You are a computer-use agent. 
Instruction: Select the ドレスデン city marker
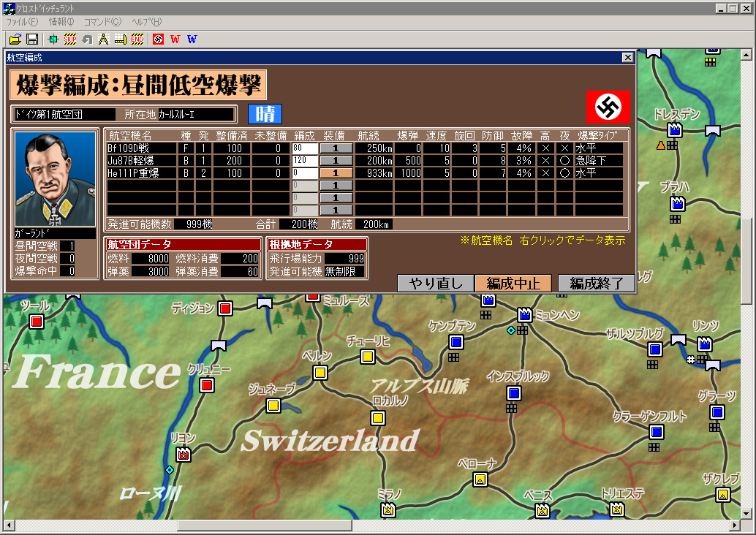pos(675,130)
